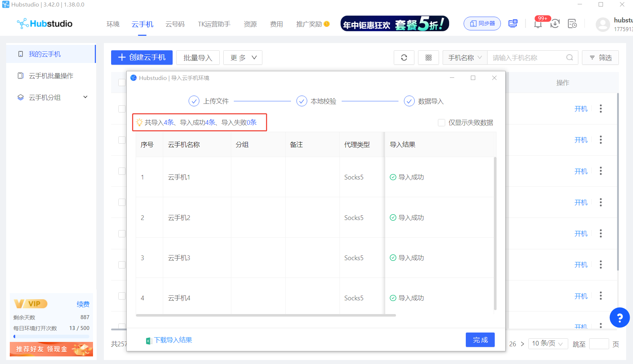Open the 资源 tab
The image size is (633, 364).
pos(250,24)
